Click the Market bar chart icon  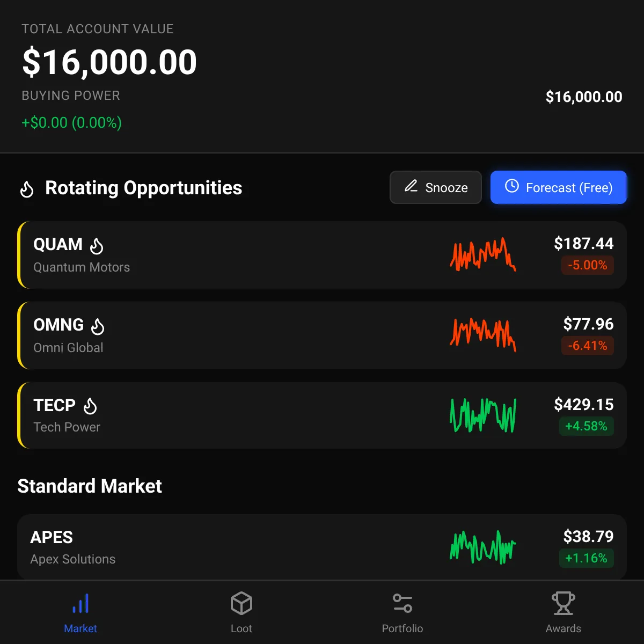coord(80,604)
